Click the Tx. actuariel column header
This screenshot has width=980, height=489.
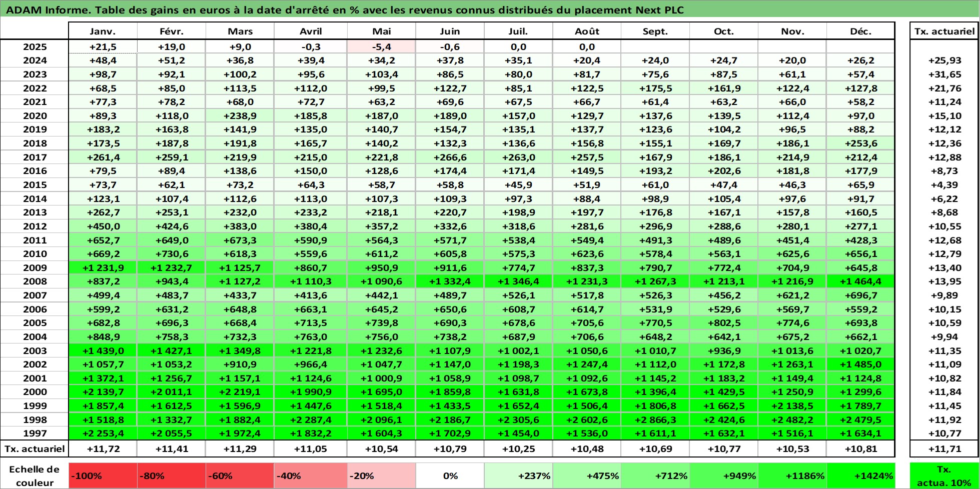(944, 31)
